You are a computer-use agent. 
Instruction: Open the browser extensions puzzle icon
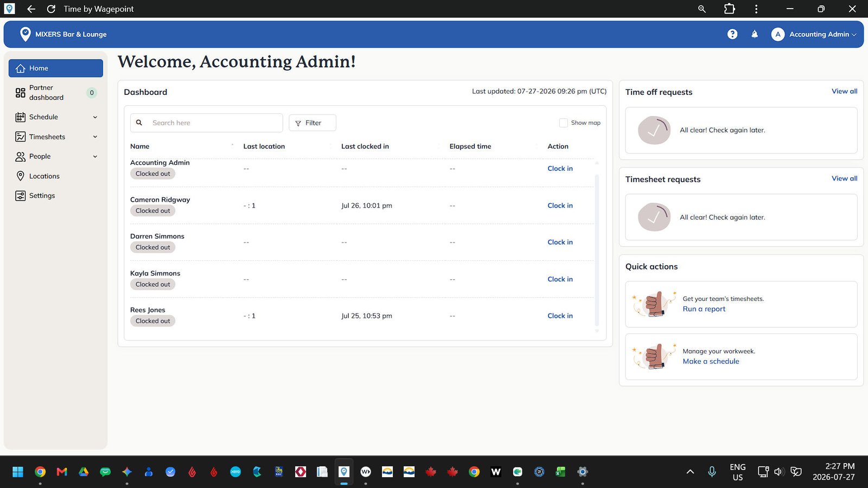[x=730, y=9]
